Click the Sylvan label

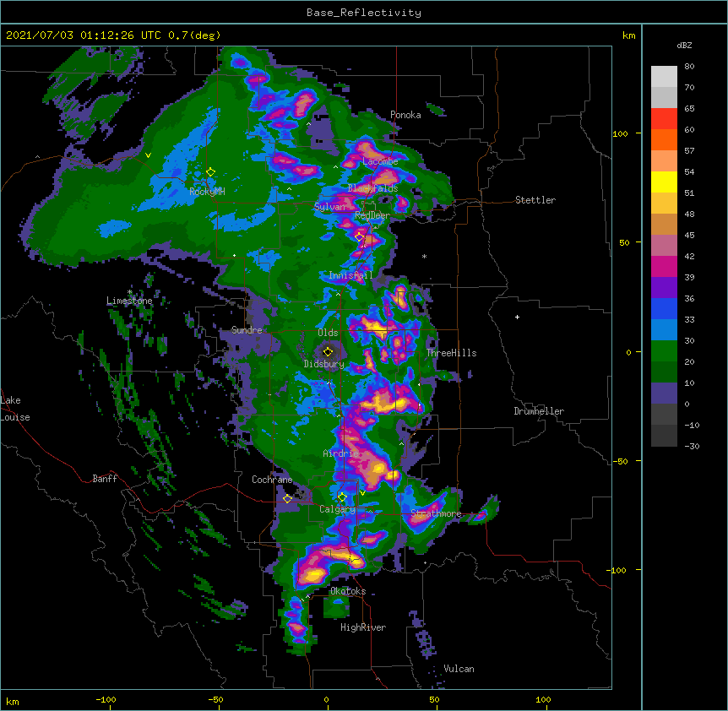coord(329,207)
